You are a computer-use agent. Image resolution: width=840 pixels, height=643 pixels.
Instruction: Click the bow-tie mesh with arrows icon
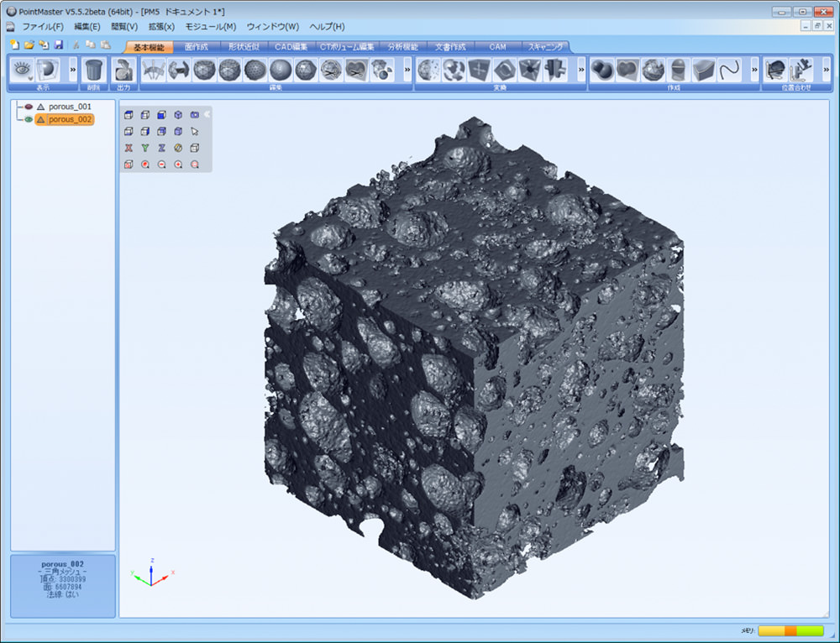click(179, 71)
